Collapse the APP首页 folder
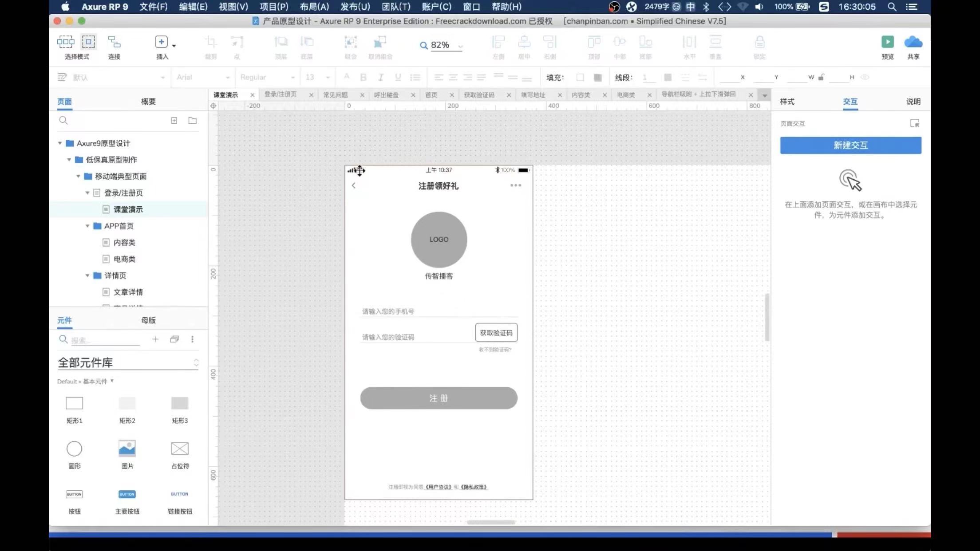This screenshot has height=551, width=980. click(87, 226)
